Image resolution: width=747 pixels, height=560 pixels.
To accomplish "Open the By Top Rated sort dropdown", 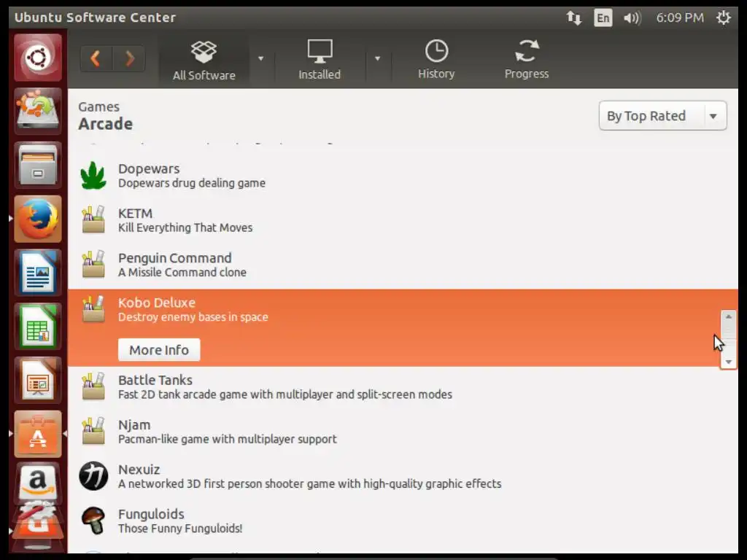I will pos(662,116).
